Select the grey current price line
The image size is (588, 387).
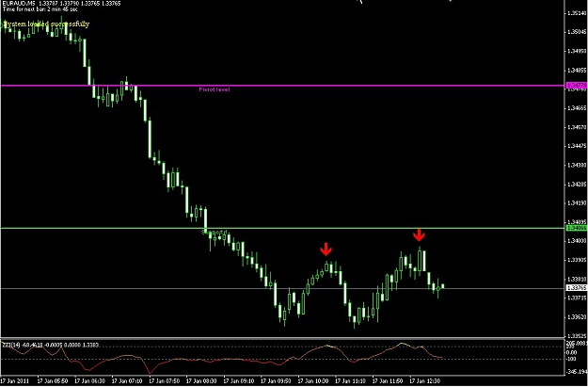point(282,288)
